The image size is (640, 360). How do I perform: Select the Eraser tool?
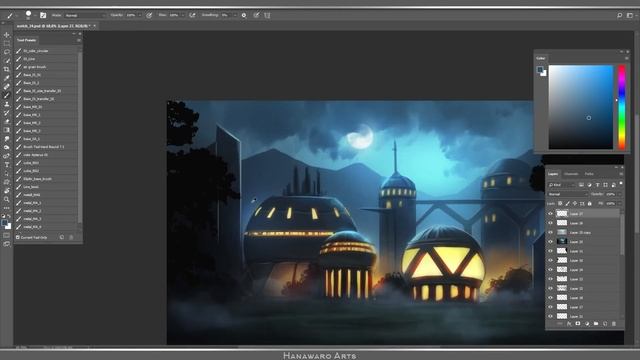(7, 122)
